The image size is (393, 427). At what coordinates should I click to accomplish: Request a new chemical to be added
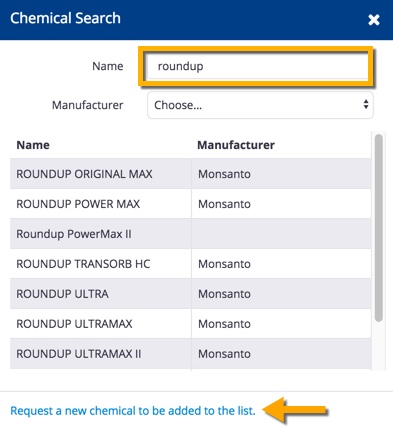[133, 411]
